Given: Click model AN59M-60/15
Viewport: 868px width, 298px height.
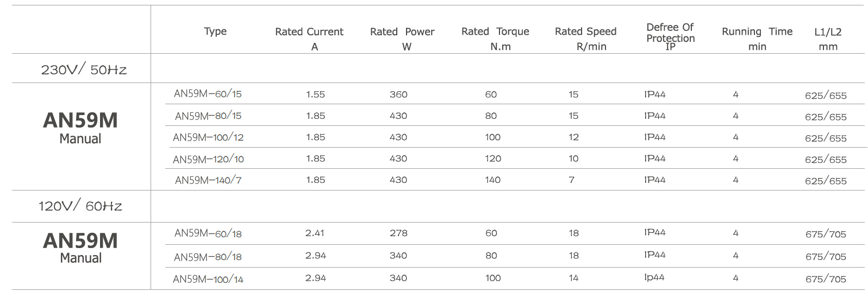Looking at the screenshot, I should tap(208, 94).
